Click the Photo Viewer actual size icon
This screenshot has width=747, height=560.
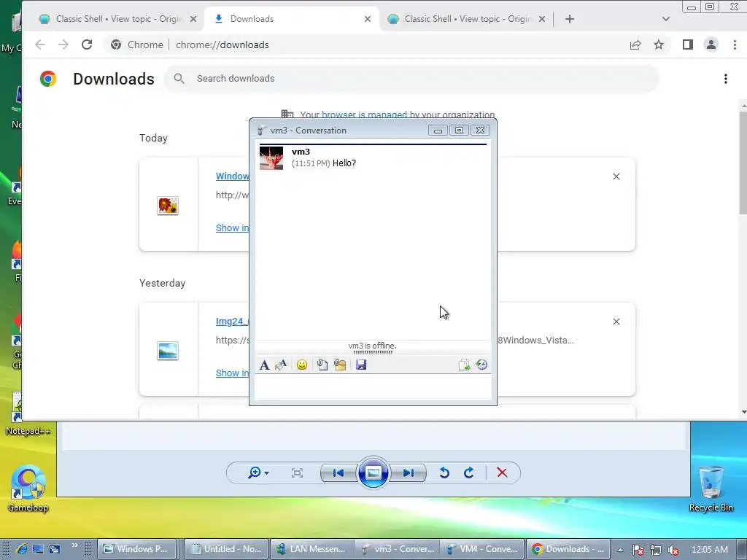(x=298, y=472)
